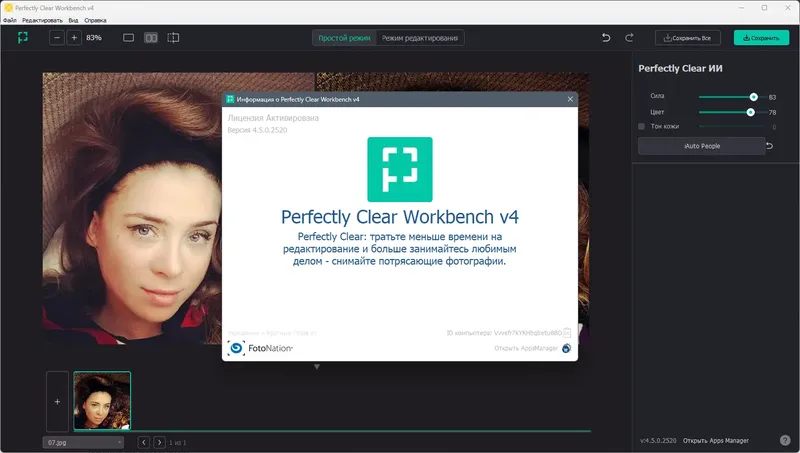This screenshot has width=800, height=453.
Task: Open the 07.jpg file dropdown
Action: [x=83, y=442]
